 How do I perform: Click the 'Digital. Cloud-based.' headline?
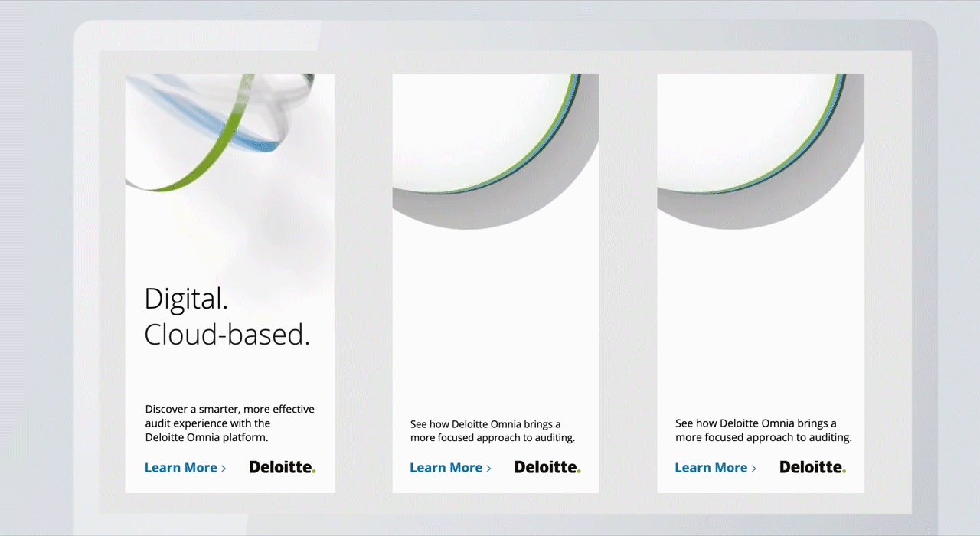(227, 316)
